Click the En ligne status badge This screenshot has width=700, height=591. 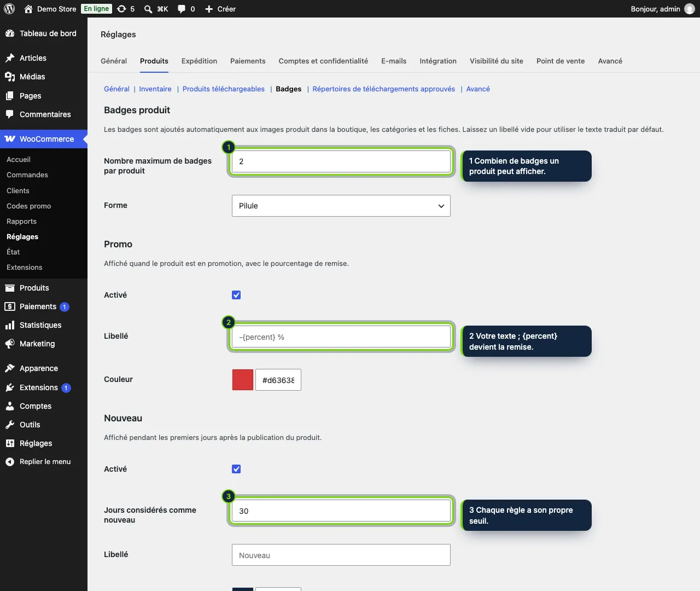click(96, 9)
